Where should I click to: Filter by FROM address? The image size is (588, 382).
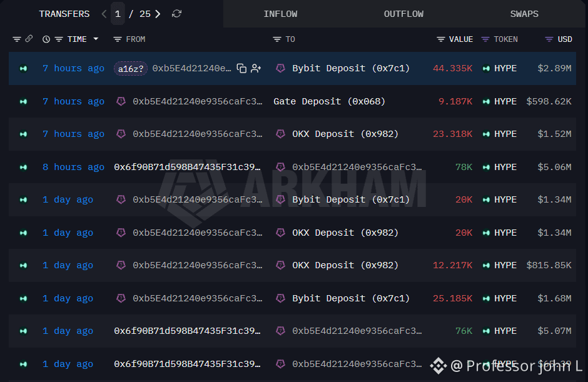118,39
